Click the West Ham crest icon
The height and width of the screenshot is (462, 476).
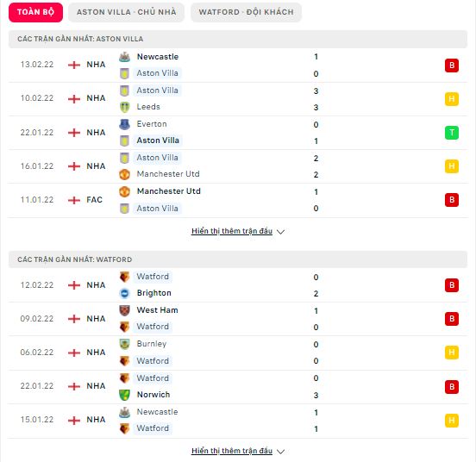click(x=124, y=310)
